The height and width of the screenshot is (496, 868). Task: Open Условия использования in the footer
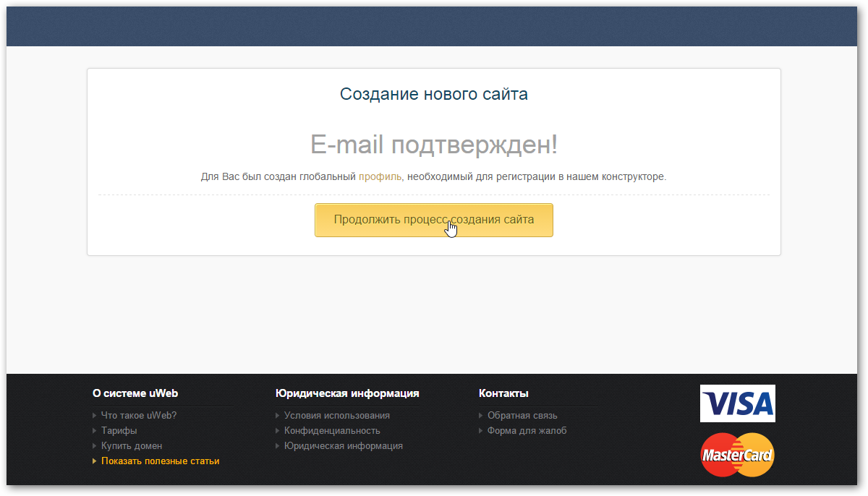tap(337, 416)
